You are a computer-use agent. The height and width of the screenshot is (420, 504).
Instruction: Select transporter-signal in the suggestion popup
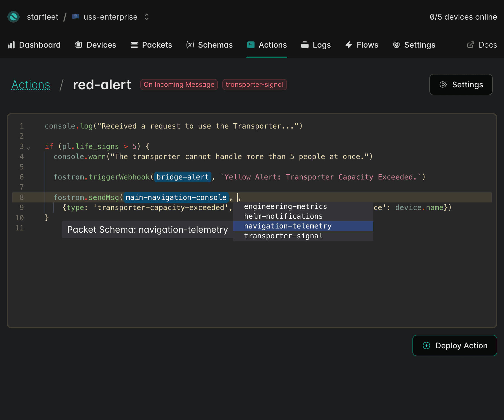click(283, 236)
